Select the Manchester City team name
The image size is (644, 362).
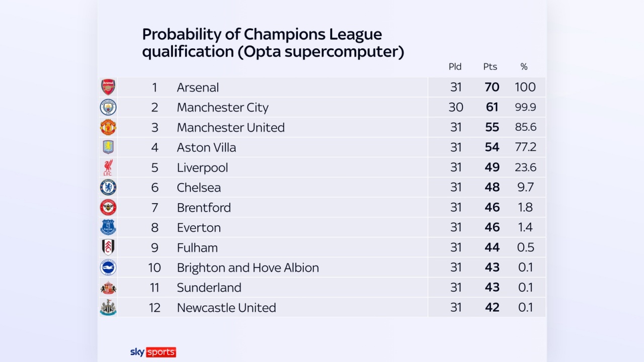pyautogui.click(x=222, y=108)
